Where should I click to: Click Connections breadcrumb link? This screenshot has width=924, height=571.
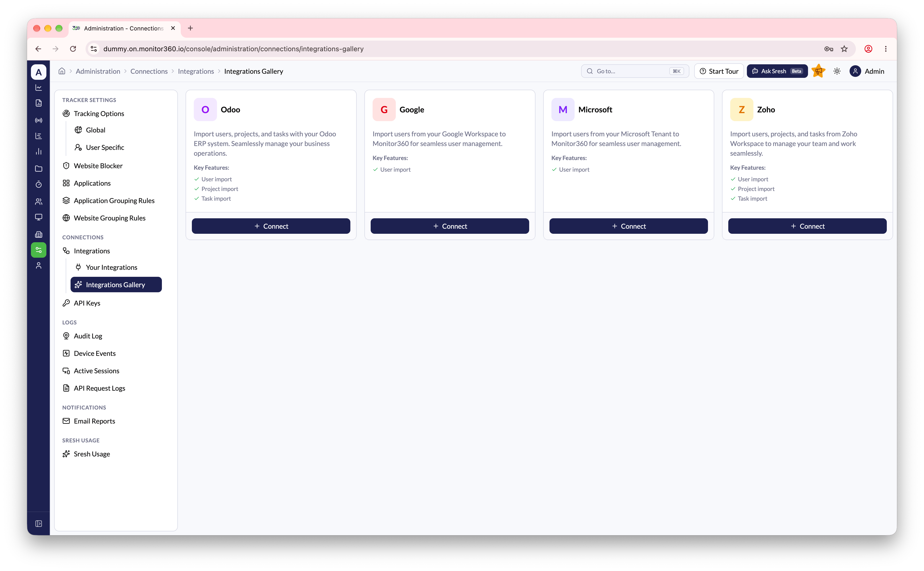(x=149, y=71)
